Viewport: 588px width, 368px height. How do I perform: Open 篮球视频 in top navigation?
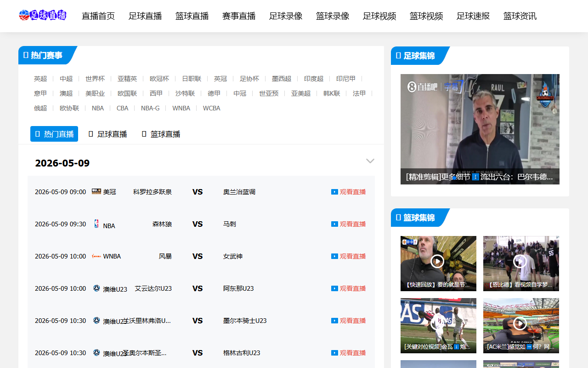tap(426, 16)
